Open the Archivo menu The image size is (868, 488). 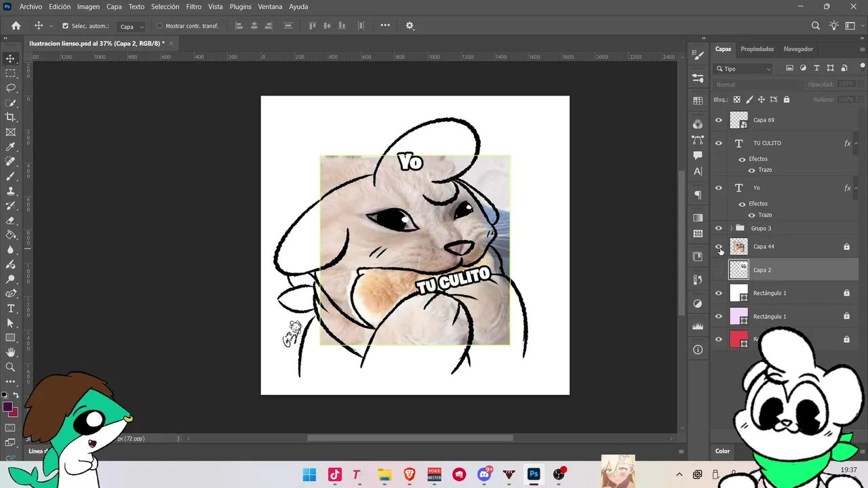31,7
